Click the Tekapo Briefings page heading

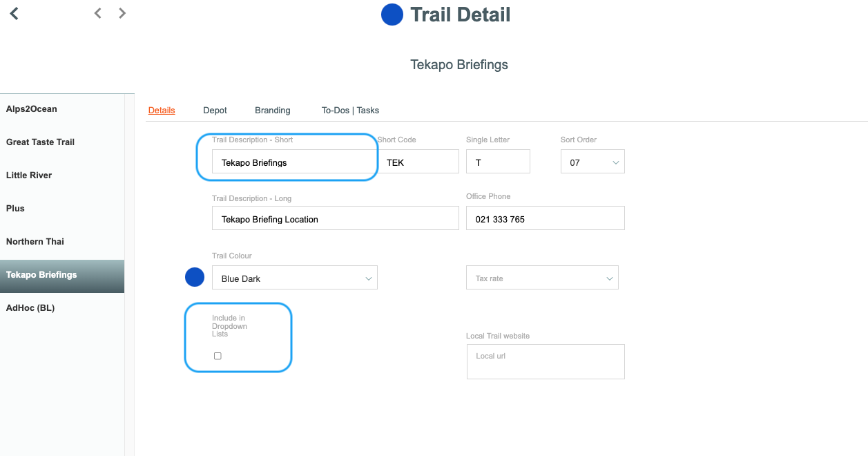pyautogui.click(x=459, y=64)
